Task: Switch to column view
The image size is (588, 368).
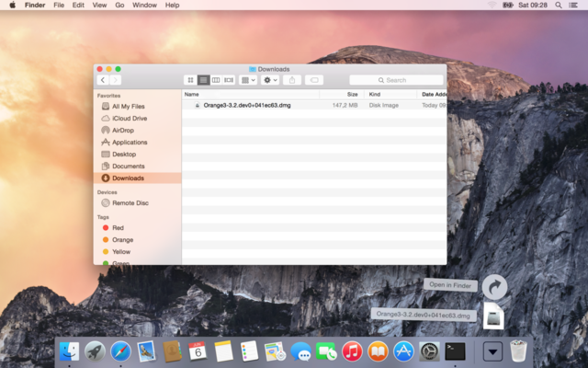Action: 216,80
